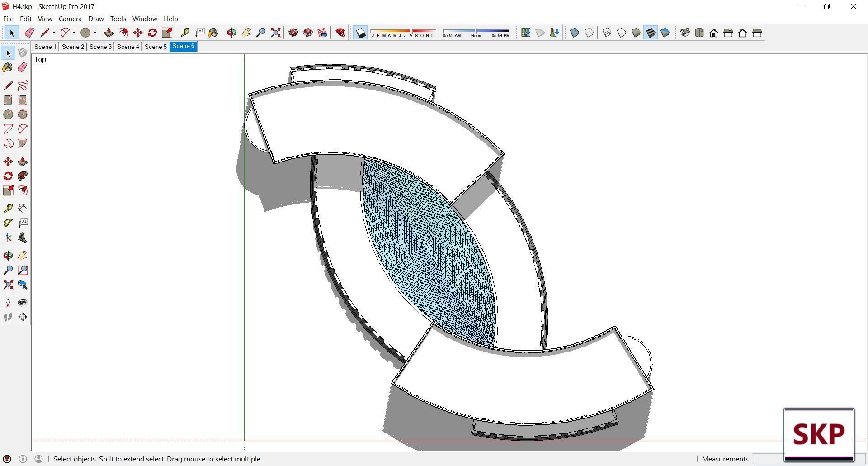Image resolution: width=868 pixels, height=466 pixels.
Task: Select the Position Camera tool
Action: (x=8, y=302)
